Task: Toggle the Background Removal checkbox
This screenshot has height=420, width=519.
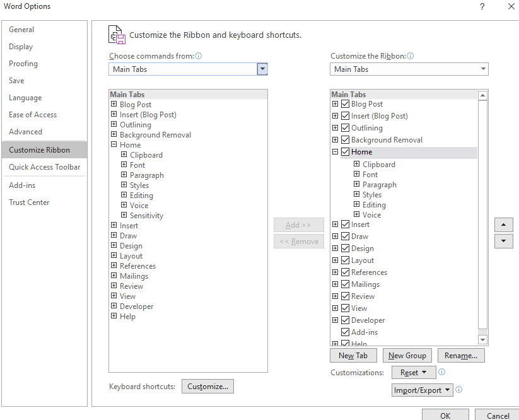Action: [x=345, y=139]
